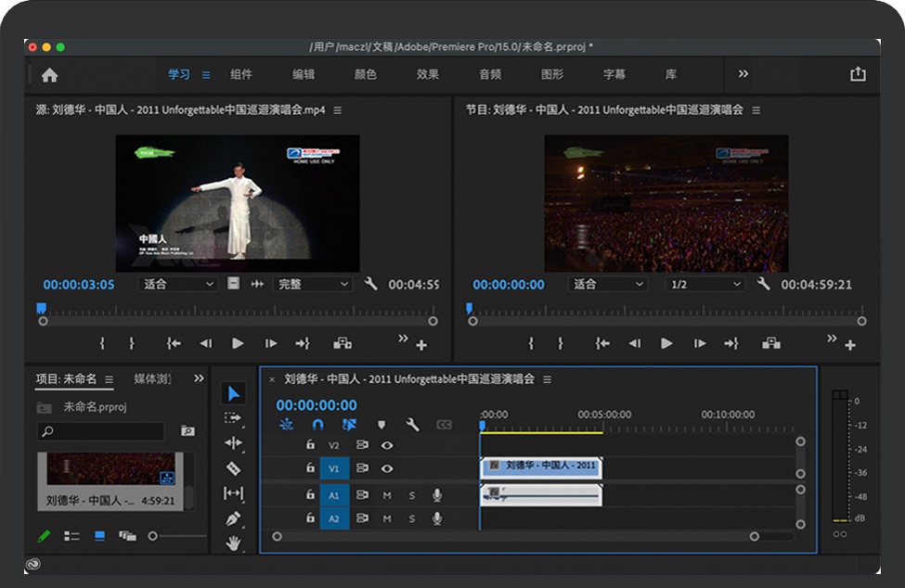Open source monitor 完整 resolution dropdown
The image size is (905, 588).
pyautogui.click(x=312, y=285)
